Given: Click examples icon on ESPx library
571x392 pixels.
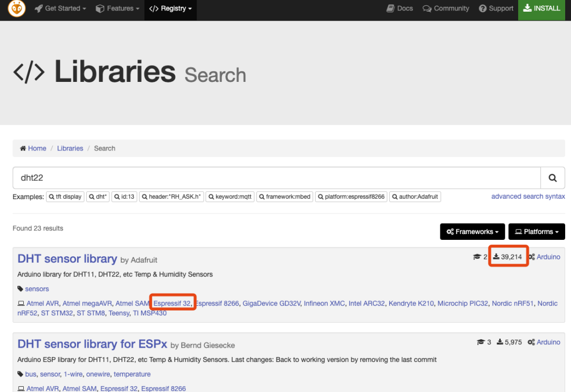Looking at the screenshot, I should click(481, 342).
